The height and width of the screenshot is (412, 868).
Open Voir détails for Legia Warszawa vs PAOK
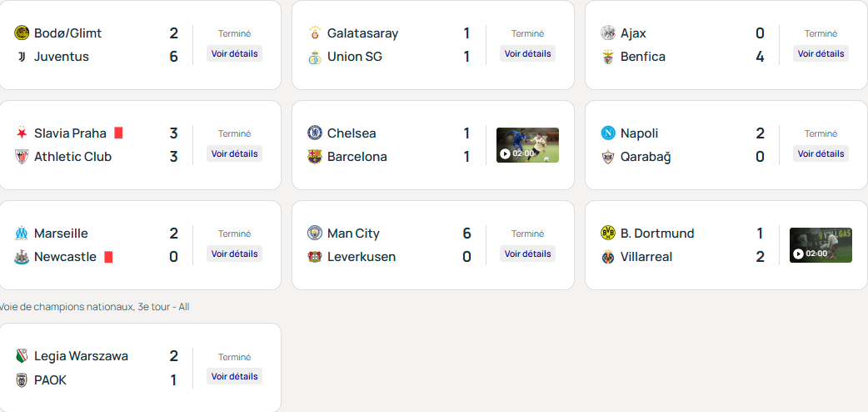tap(234, 377)
